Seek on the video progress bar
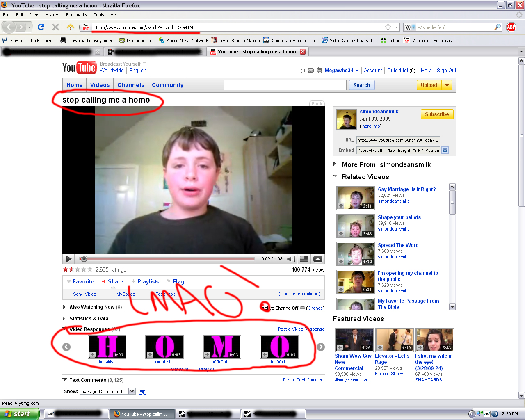The width and height of the screenshot is (525, 420). coord(167,259)
